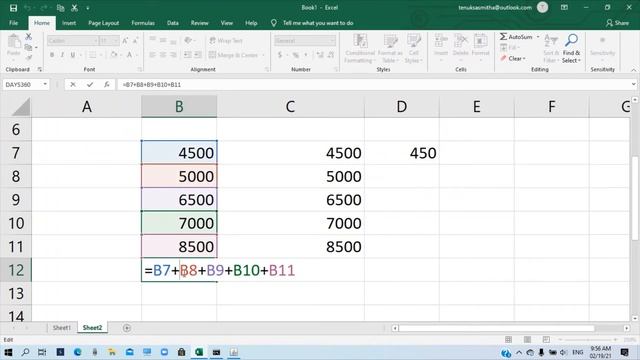Screen dimensions: 640x360
Task: Open Conditional Formatting
Action: tap(360, 49)
